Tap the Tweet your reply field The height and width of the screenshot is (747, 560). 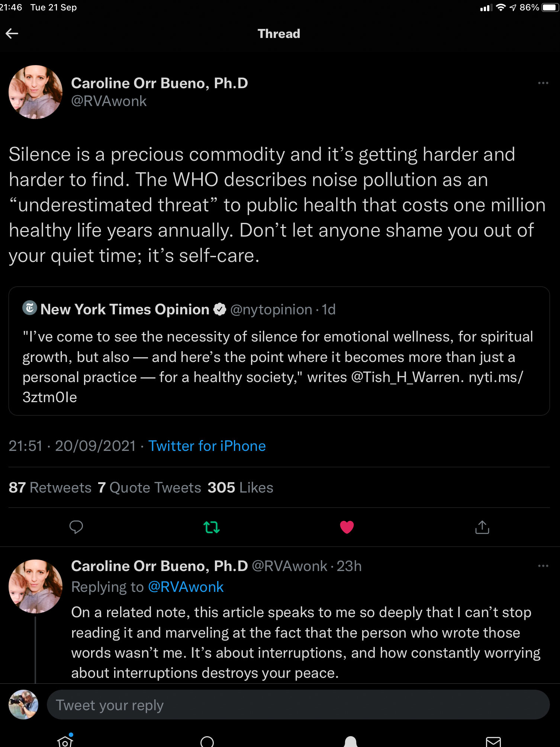pos(297,705)
